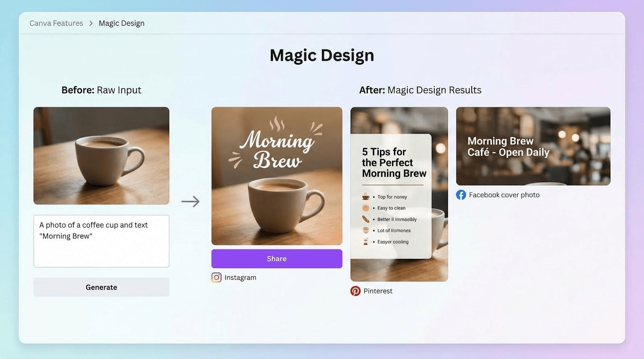This screenshot has width=644, height=359.
Task: Click the Instagram logo icon
Action: [217, 277]
